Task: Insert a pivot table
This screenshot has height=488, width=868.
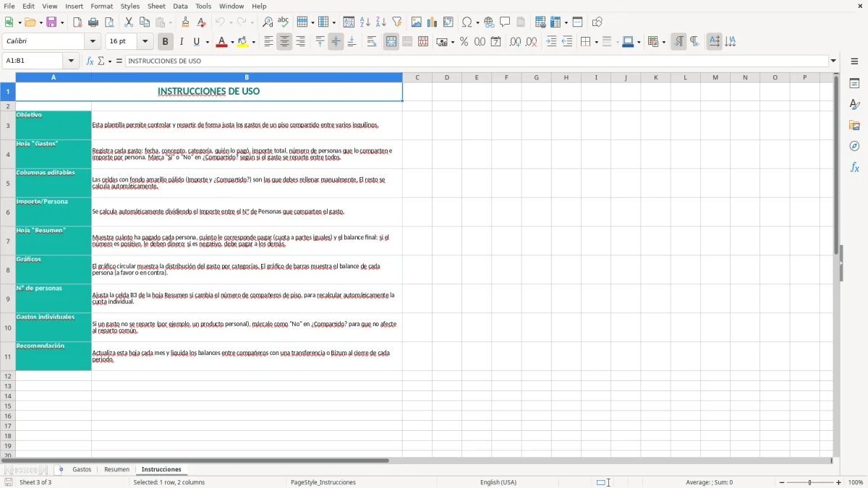Action: click(x=448, y=22)
